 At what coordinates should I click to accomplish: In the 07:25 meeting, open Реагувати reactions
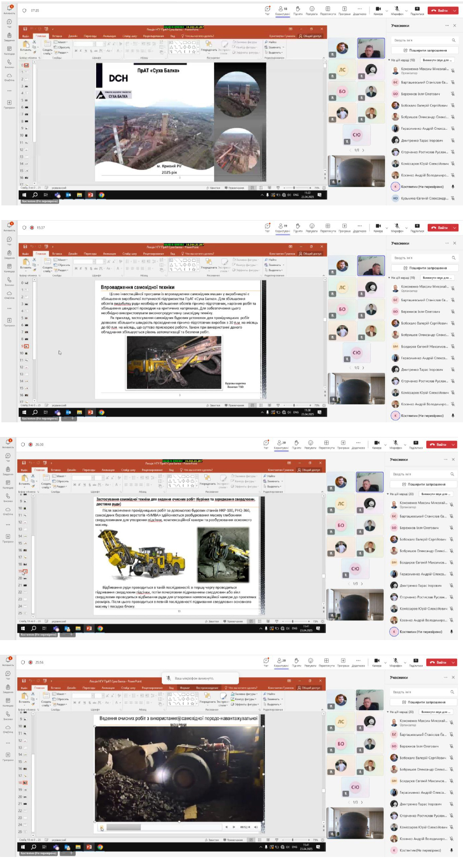tap(312, 10)
